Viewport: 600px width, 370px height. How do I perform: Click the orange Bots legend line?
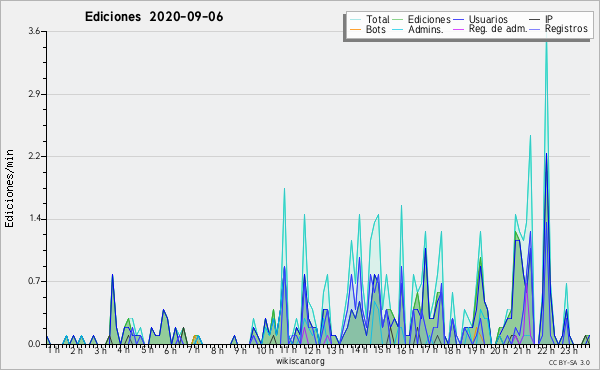(355, 29)
